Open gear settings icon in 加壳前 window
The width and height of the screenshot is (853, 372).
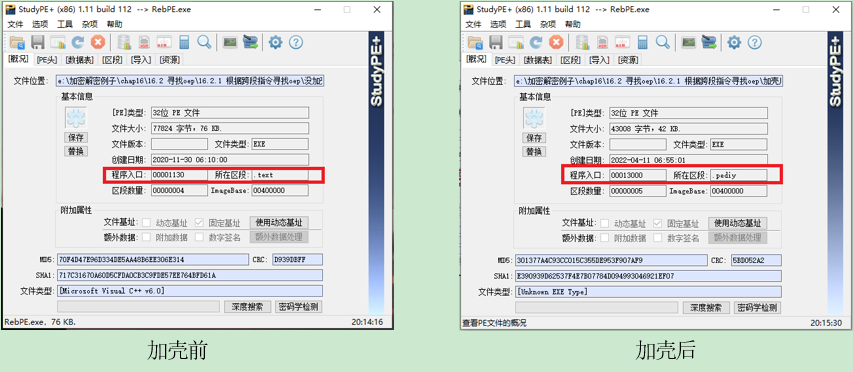click(276, 42)
